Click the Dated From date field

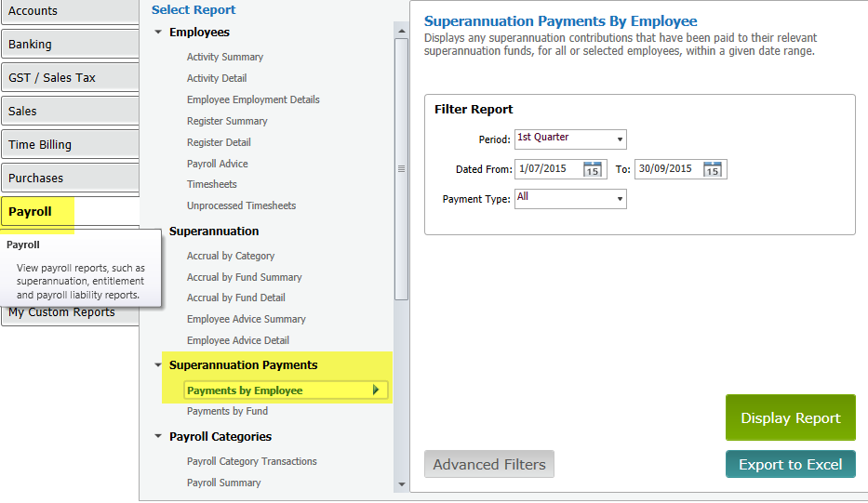[548, 169]
